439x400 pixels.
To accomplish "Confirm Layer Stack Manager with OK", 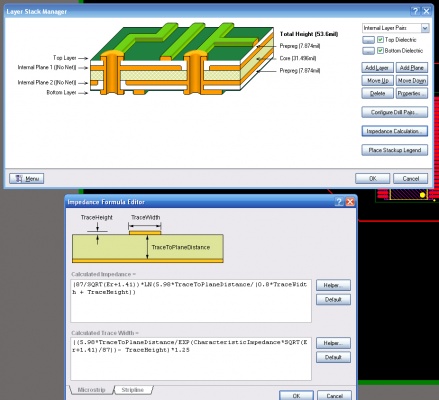I will coord(372,179).
